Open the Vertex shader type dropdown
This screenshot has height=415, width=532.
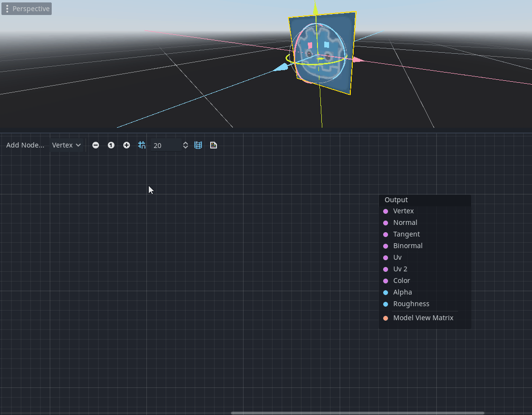pos(66,145)
